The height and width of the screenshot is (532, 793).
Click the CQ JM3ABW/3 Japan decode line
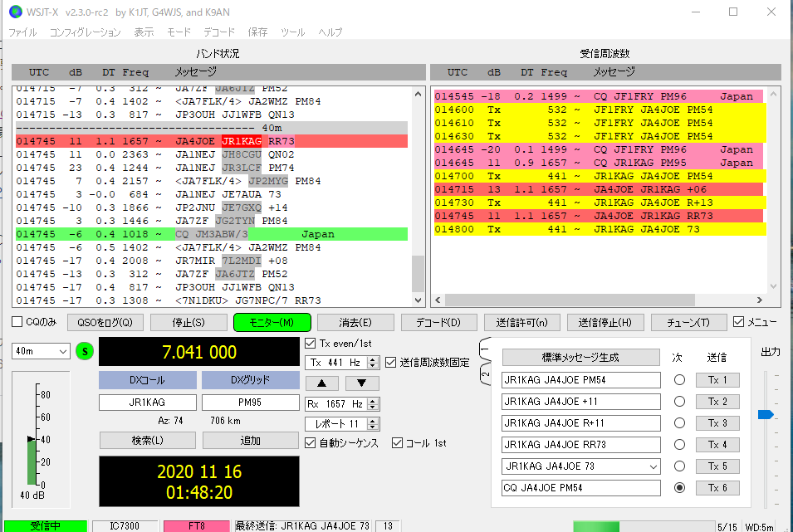212,234
